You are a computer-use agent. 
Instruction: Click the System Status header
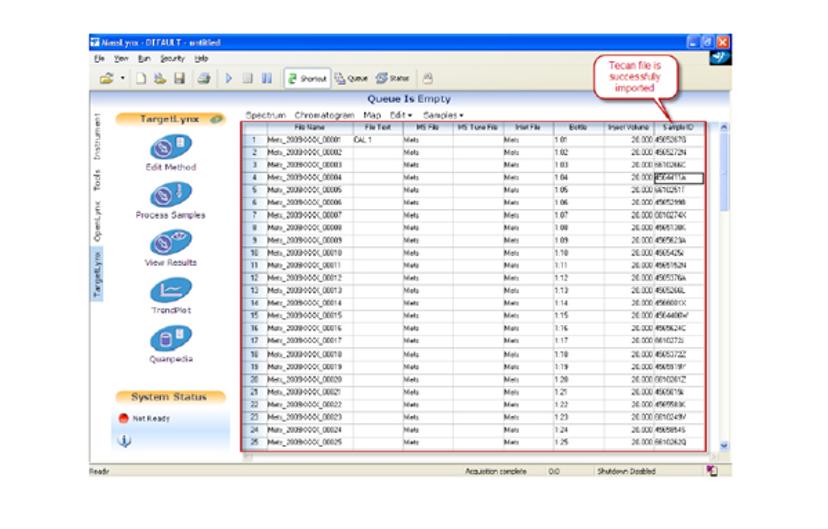(170, 397)
